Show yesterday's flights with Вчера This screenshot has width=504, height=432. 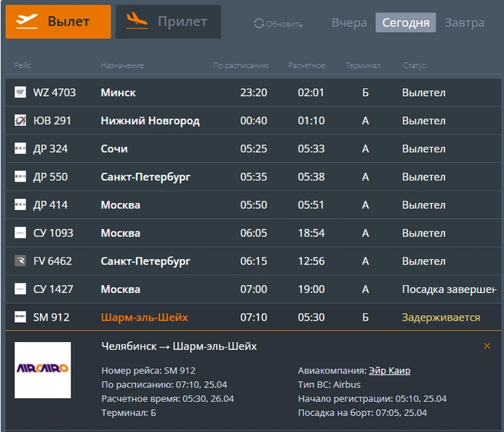(x=349, y=22)
